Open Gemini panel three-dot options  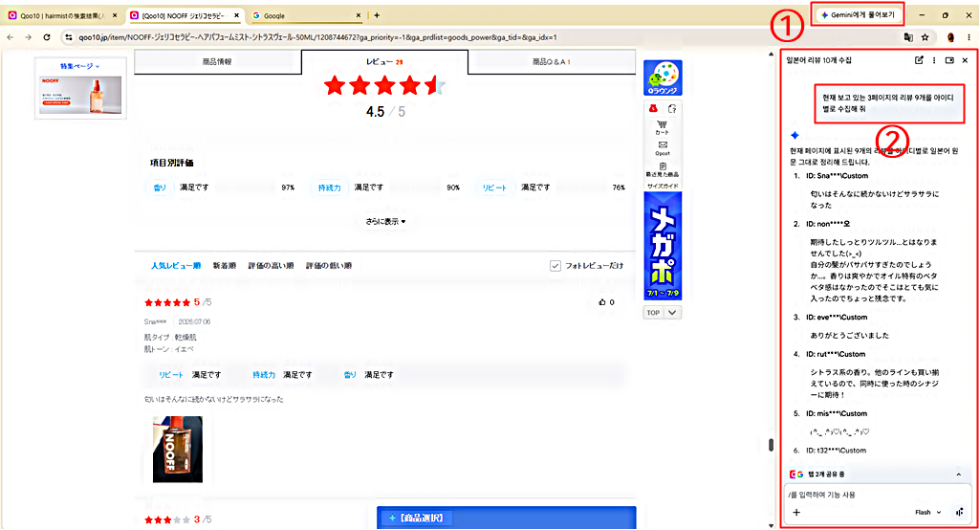point(934,60)
